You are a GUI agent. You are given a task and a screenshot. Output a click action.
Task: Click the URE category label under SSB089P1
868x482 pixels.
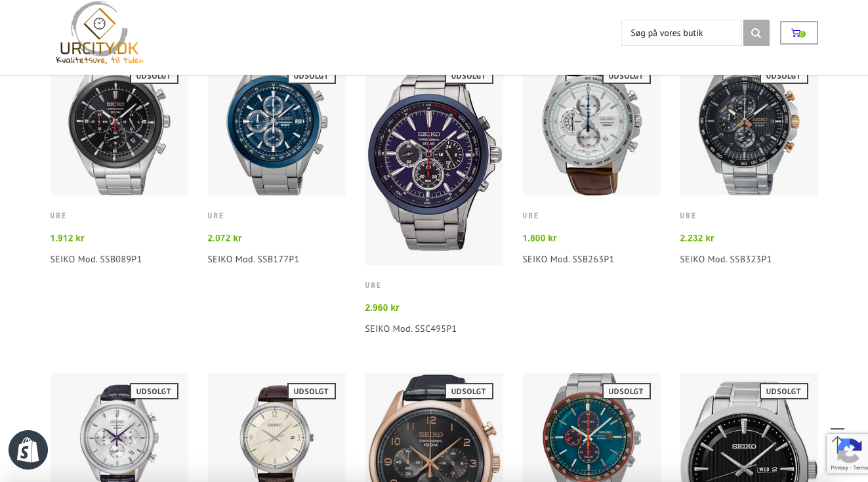pos(58,216)
